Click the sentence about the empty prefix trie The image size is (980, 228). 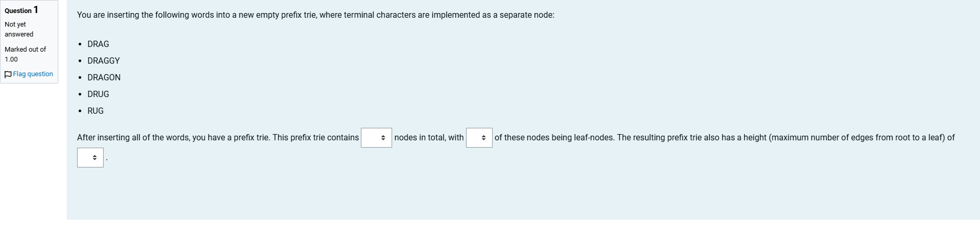click(316, 15)
